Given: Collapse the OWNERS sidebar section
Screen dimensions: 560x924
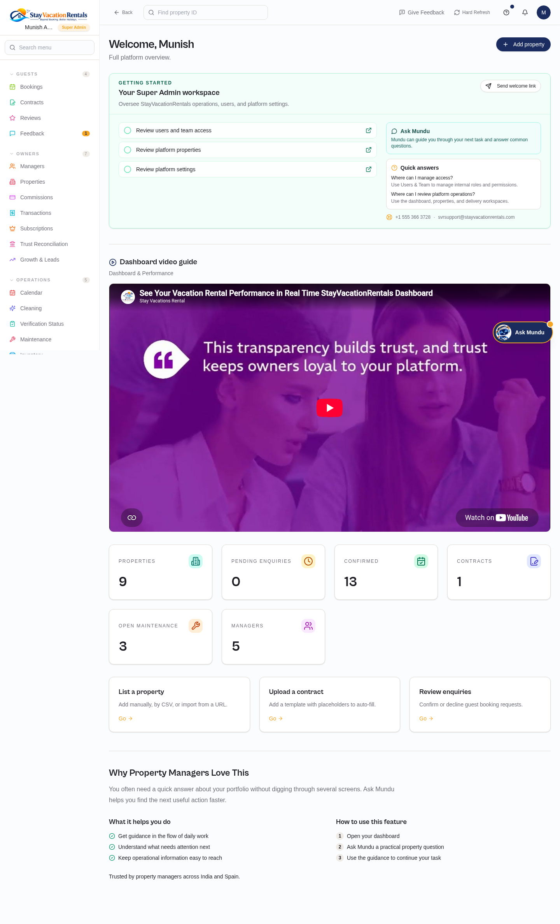Looking at the screenshot, I should coord(49,154).
